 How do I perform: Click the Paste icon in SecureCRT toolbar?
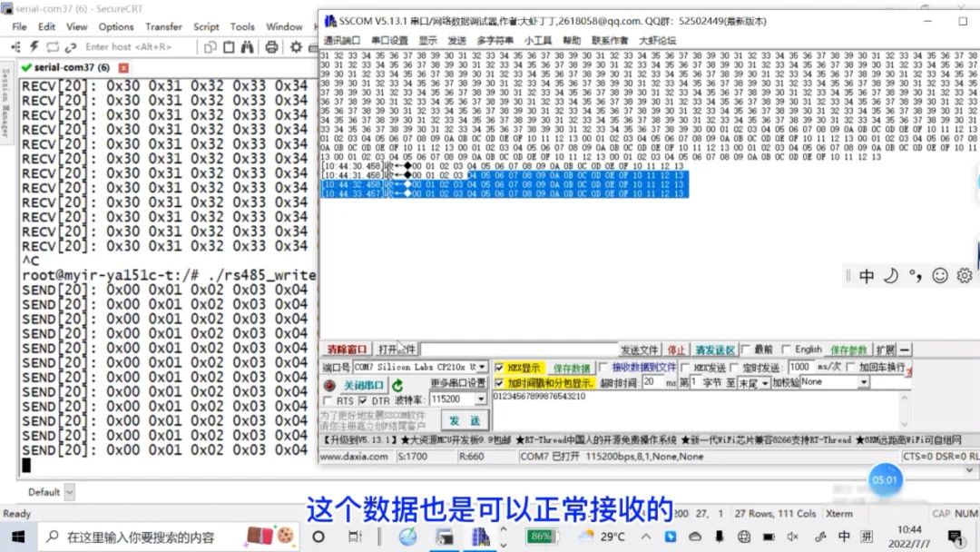(229, 47)
